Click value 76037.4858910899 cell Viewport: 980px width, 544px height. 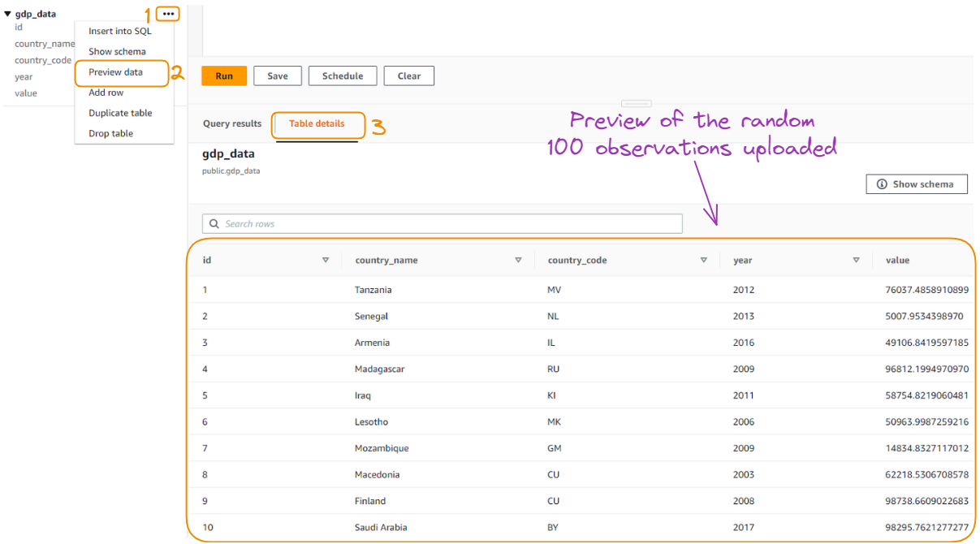click(927, 290)
